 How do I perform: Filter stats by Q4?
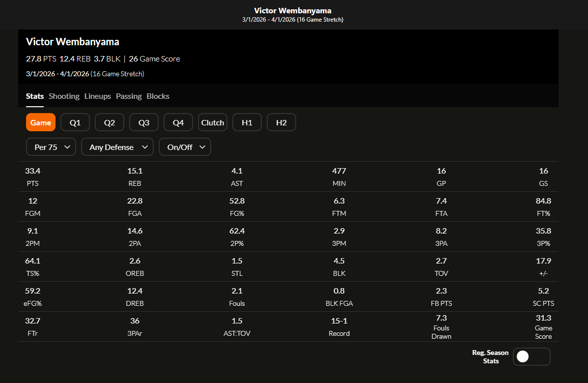coord(178,122)
